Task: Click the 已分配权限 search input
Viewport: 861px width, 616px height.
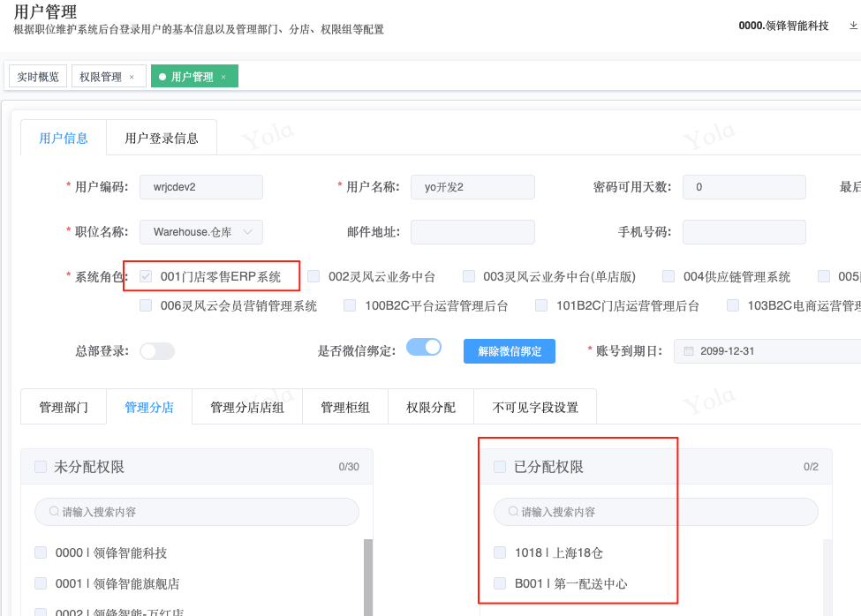Action: [655, 512]
